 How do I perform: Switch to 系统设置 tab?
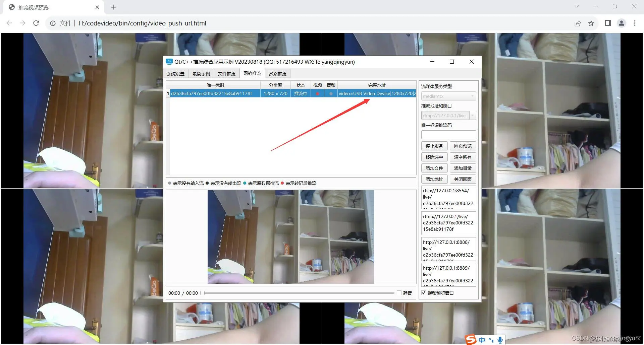tap(176, 74)
